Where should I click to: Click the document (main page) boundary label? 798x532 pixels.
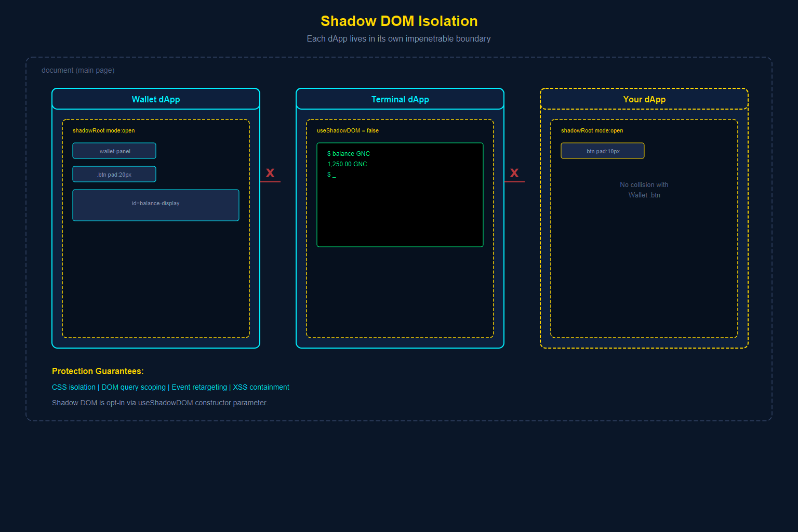[78, 70]
